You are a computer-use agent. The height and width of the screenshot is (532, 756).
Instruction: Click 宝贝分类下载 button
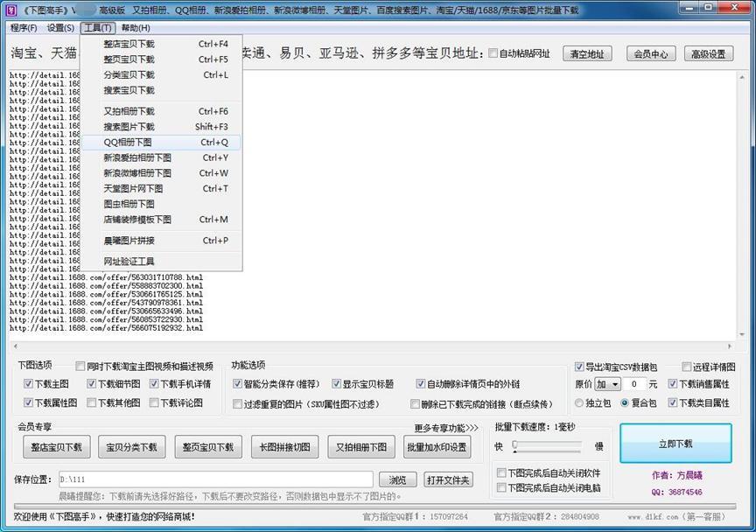[131, 447]
